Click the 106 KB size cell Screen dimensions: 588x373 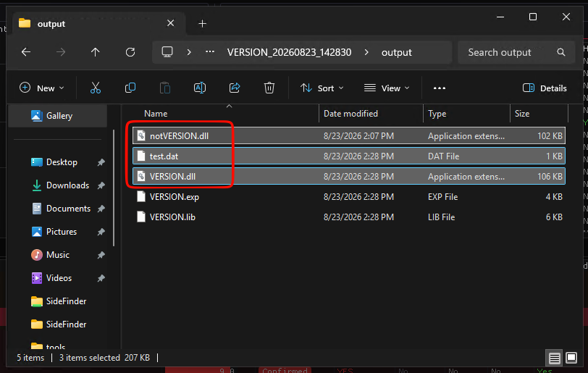[550, 177]
